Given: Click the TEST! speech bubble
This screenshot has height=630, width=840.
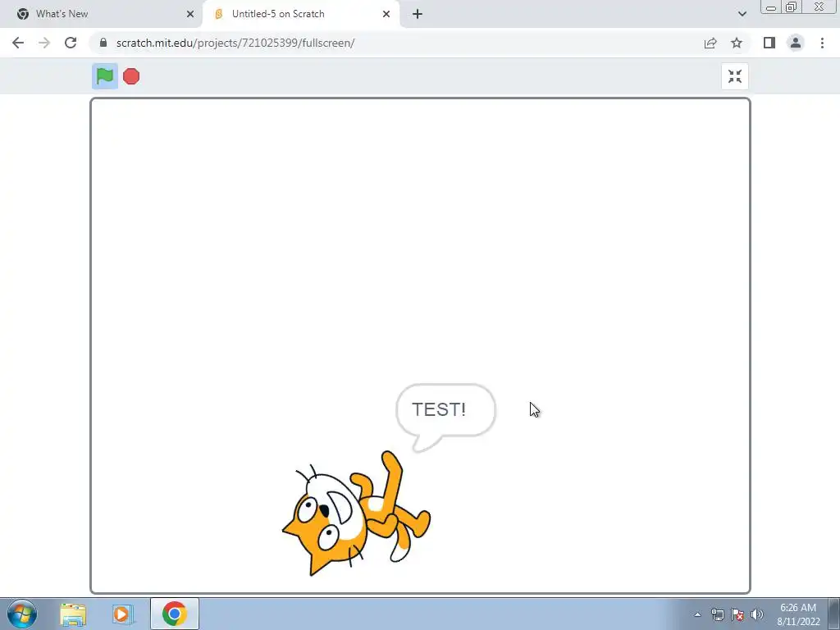Looking at the screenshot, I should [445, 418].
